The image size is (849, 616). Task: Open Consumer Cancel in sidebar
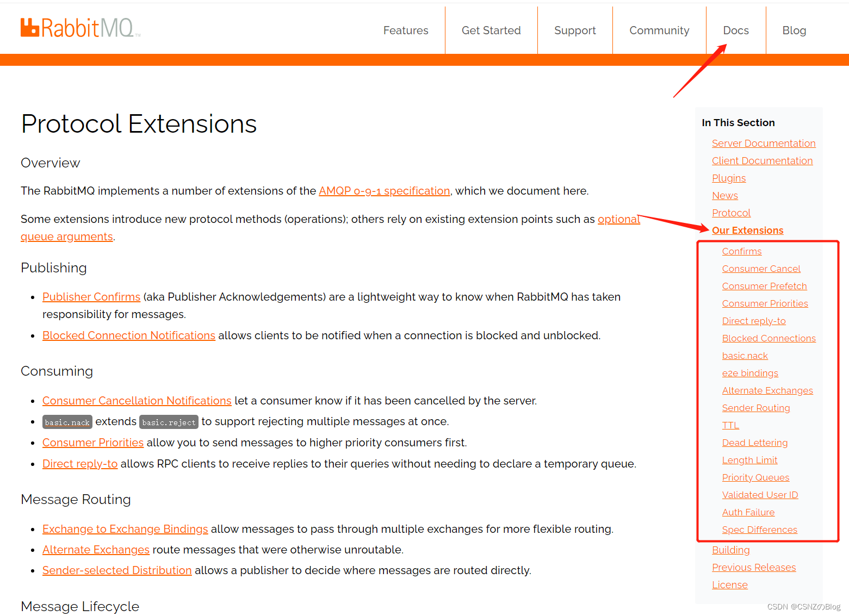(x=761, y=269)
